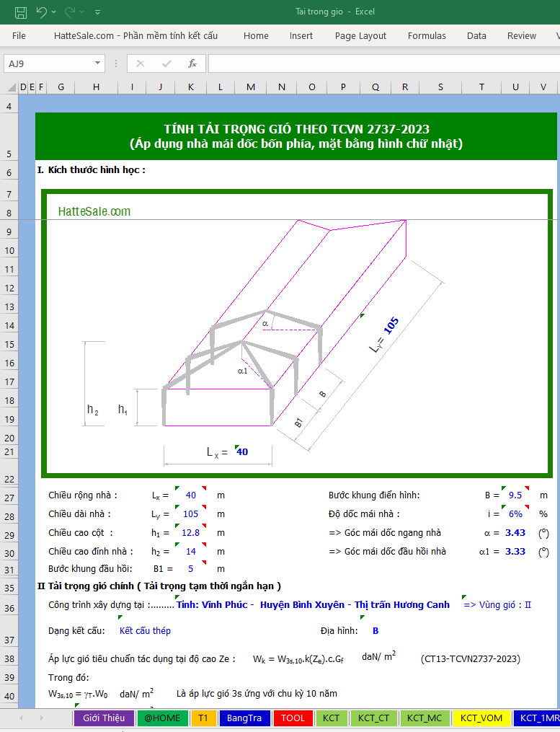Switch to KCT sheet tab

(331, 718)
